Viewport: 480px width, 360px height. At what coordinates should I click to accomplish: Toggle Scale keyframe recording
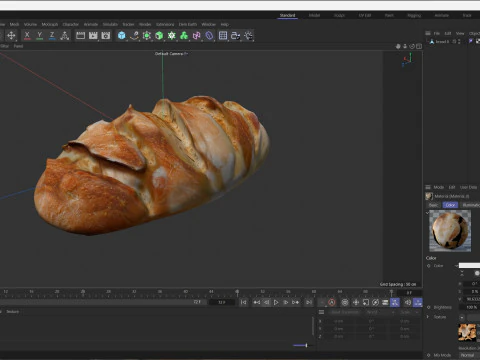[x=366, y=302]
